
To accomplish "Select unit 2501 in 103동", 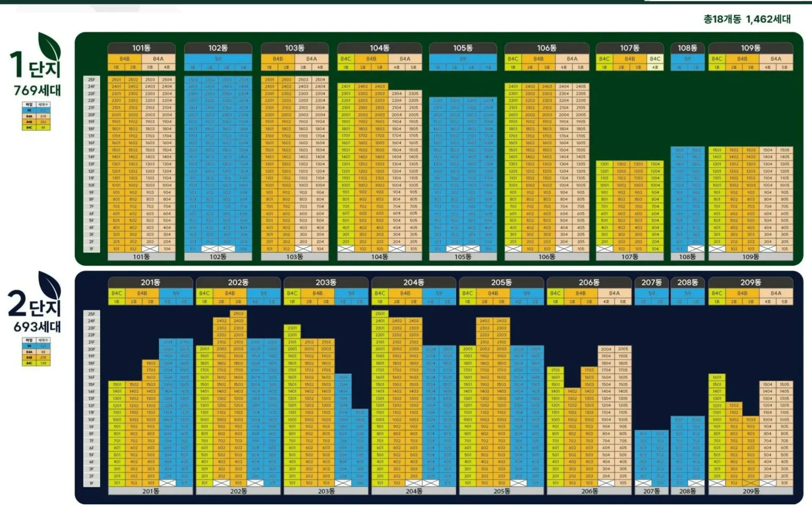I will click(x=269, y=79).
